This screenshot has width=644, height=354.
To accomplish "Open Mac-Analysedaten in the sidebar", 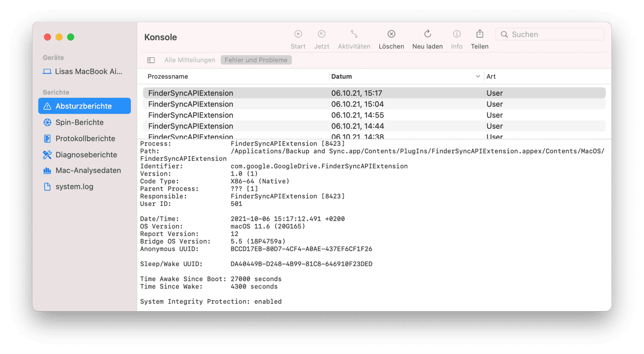I will point(88,170).
